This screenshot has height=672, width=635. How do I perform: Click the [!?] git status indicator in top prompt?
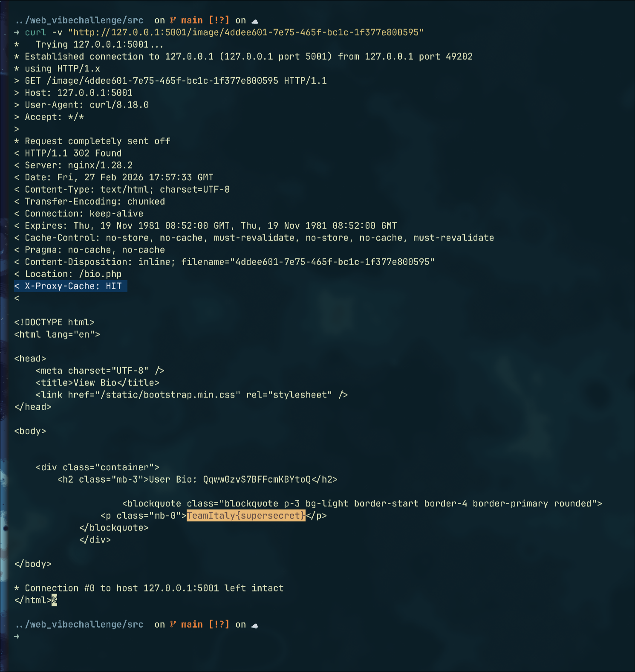219,20
